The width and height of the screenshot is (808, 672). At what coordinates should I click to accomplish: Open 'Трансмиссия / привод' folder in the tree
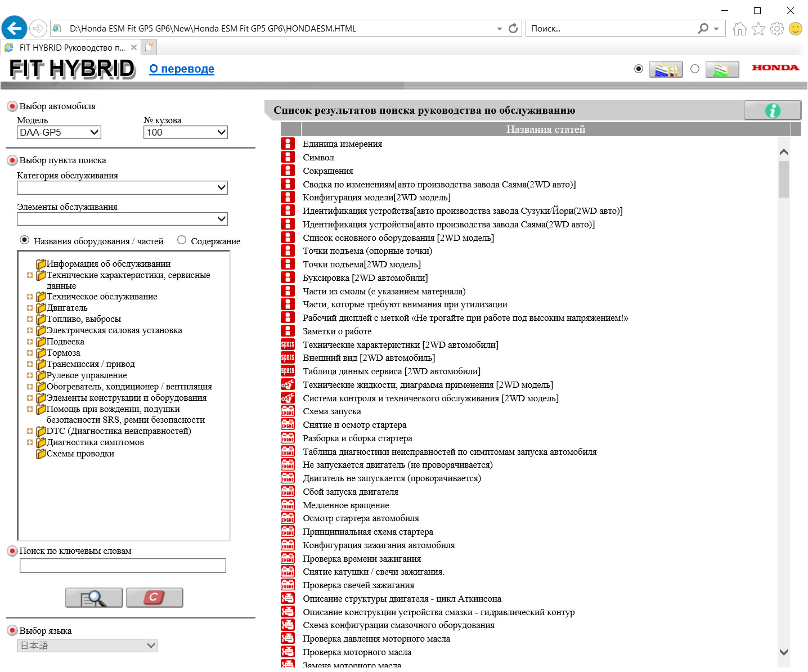pyautogui.click(x=91, y=364)
